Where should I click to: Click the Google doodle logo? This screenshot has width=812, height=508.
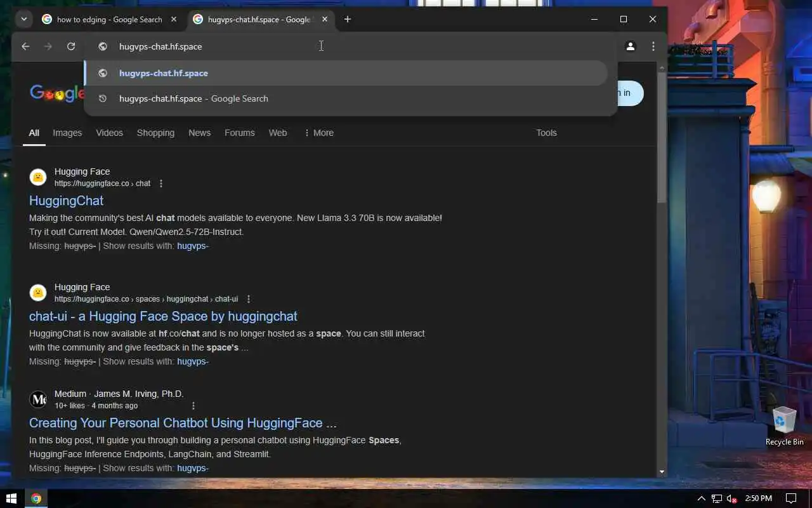click(56, 94)
